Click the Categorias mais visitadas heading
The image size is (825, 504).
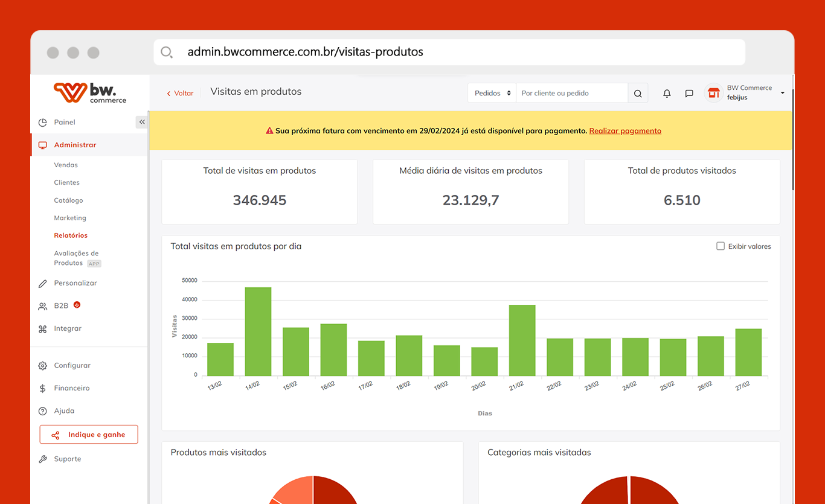point(539,452)
